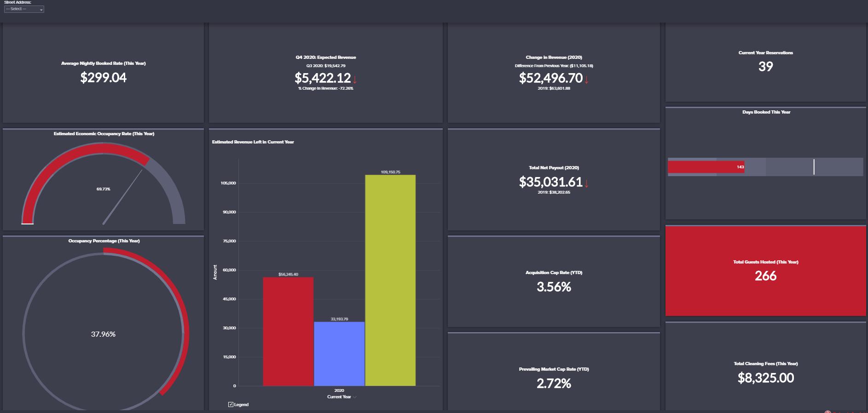The height and width of the screenshot is (413, 868).
Task: Open the Street Address select dropdown
Action: pyautogui.click(x=24, y=9)
